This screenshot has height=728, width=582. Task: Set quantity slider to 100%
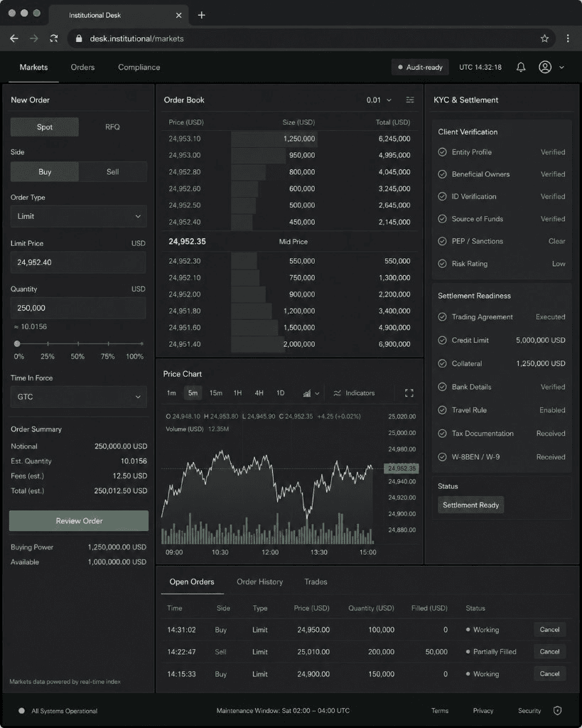[x=141, y=343]
